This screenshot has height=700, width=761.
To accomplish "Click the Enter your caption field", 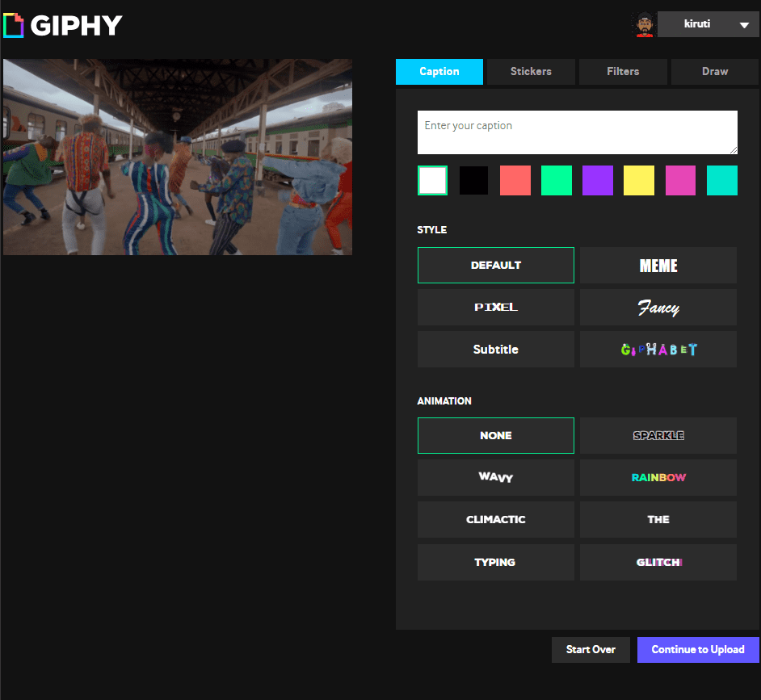I will pos(578,132).
